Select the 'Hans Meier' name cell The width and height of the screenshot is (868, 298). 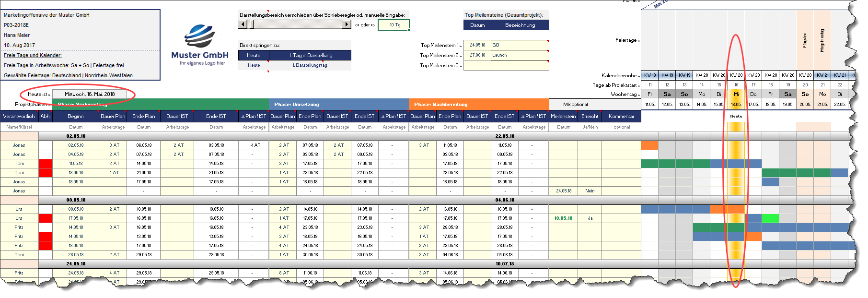17,35
